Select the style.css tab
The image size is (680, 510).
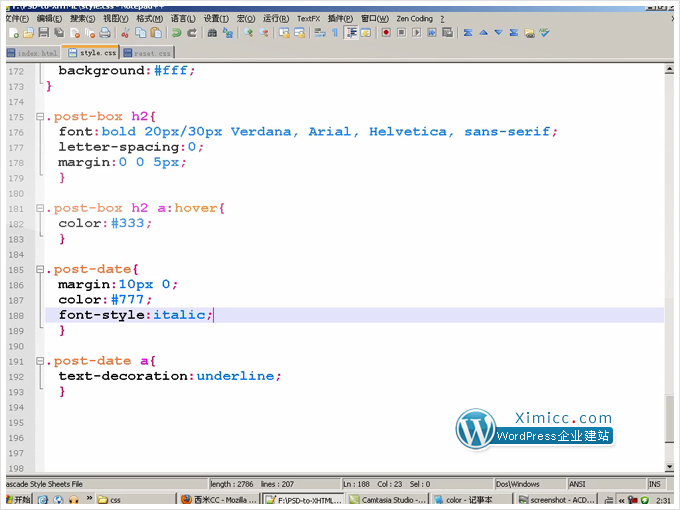[91, 52]
